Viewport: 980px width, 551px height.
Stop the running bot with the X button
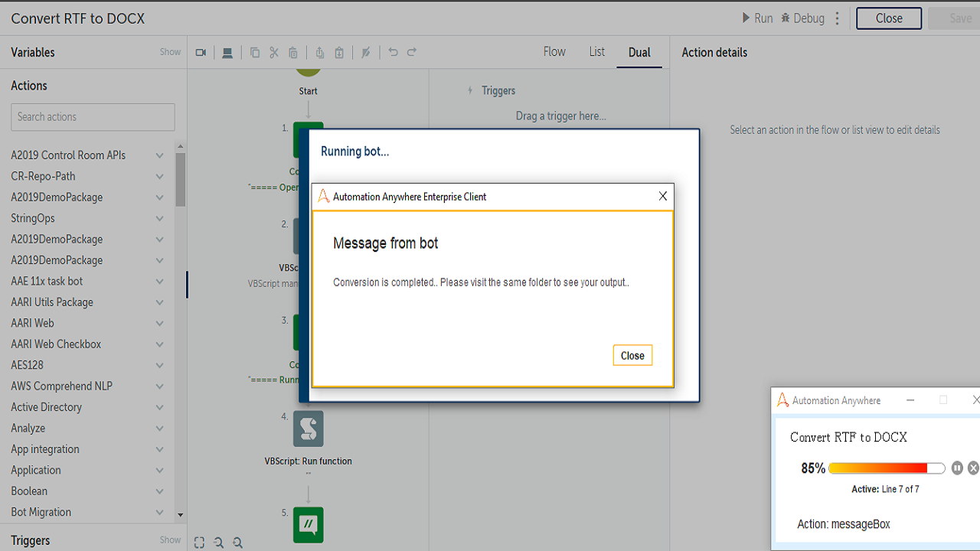tap(973, 468)
